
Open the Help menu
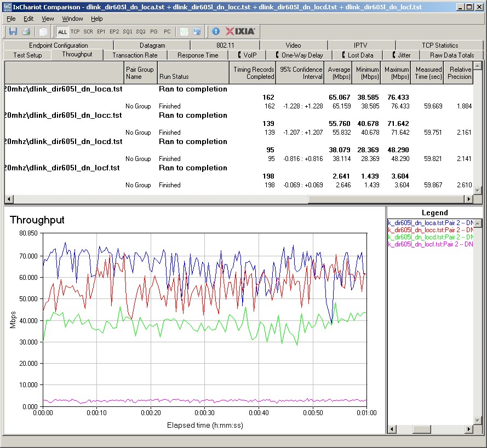coord(96,19)
